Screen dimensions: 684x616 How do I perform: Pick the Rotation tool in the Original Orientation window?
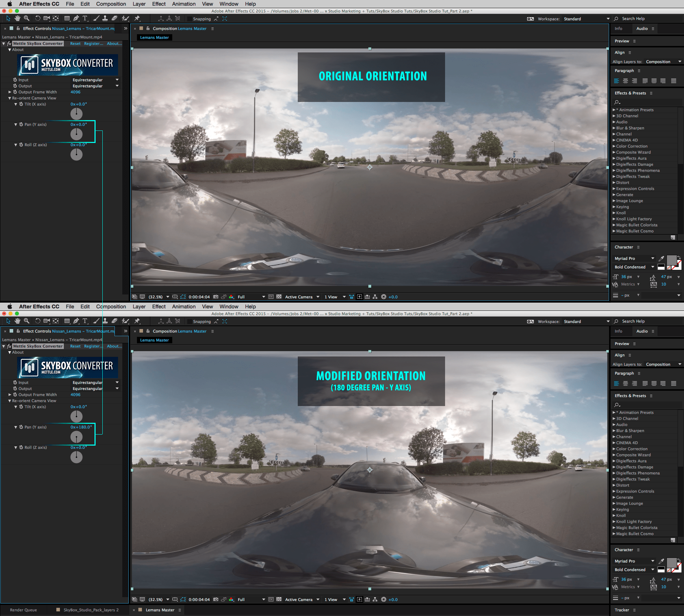pos(37,19)
